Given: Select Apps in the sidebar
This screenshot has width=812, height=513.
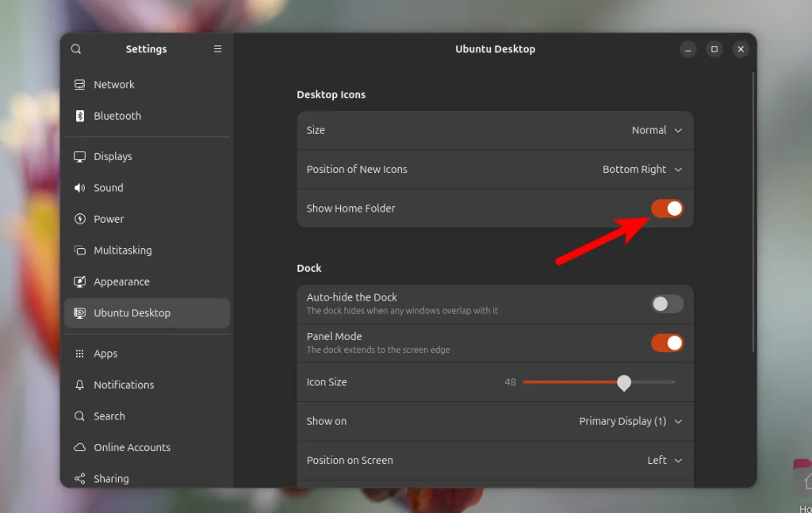Looking at the screenshot, I should point(79,353).
